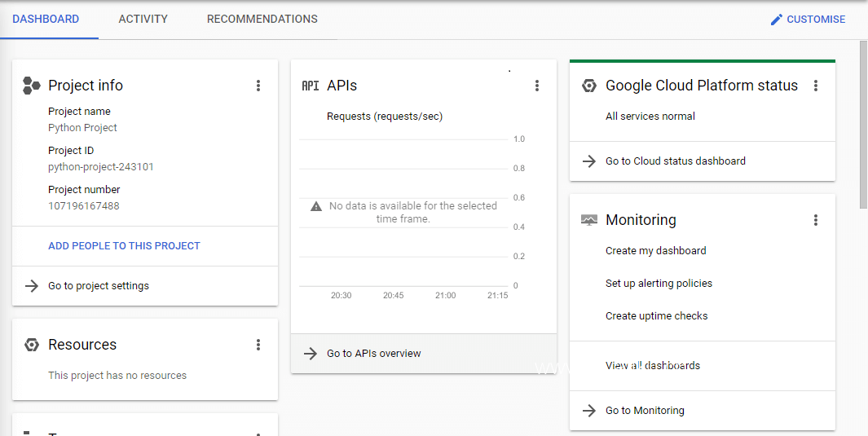This screenshot has width=868, height=436.
Task: Open the Recommendations tab
Action: click(262, 20)
